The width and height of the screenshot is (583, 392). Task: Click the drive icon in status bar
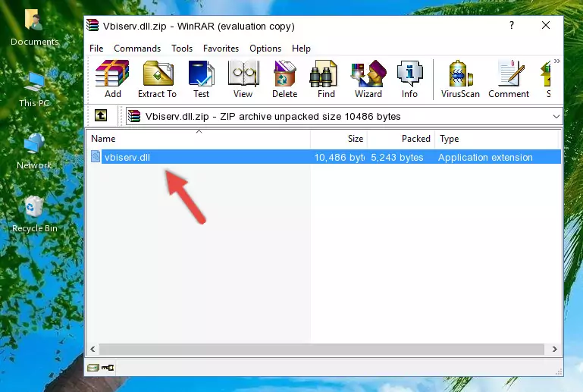point(93,368)
